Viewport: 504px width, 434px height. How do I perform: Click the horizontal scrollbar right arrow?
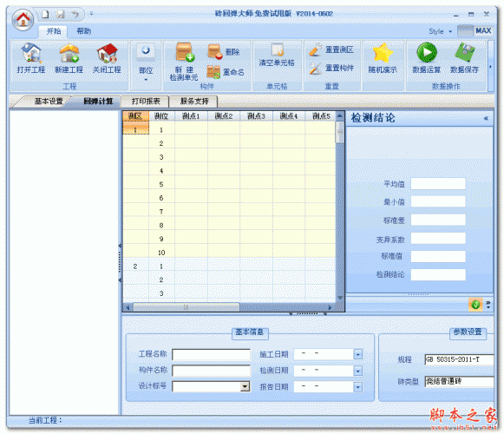click(330, 307)
